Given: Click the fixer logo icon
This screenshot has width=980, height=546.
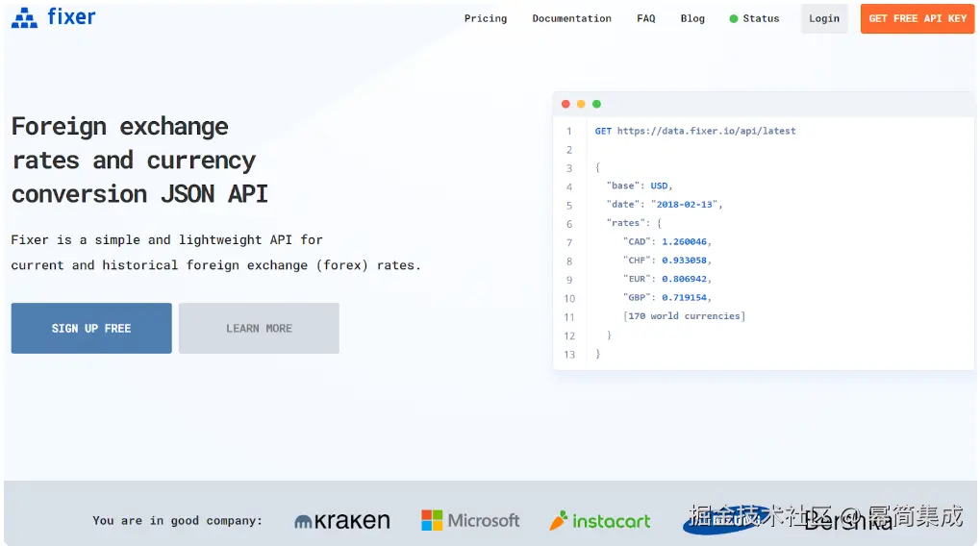Looking at the screenshot, I should point(24,18).
